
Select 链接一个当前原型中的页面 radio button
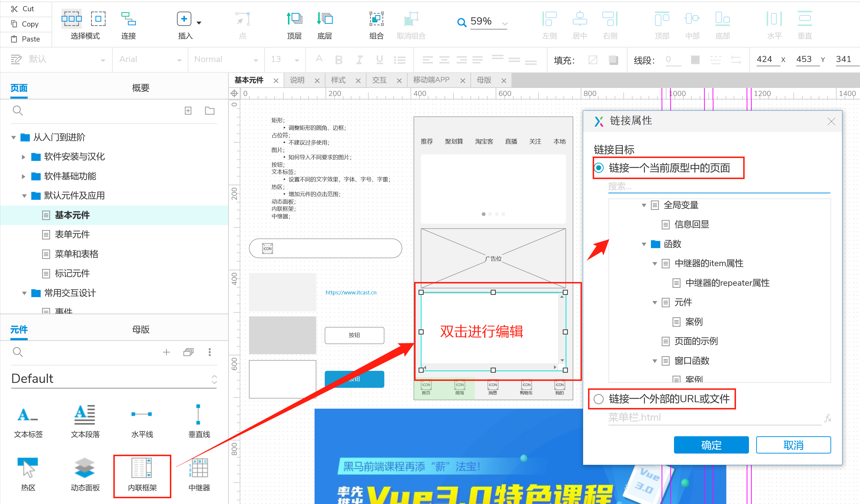click(599, 168)
